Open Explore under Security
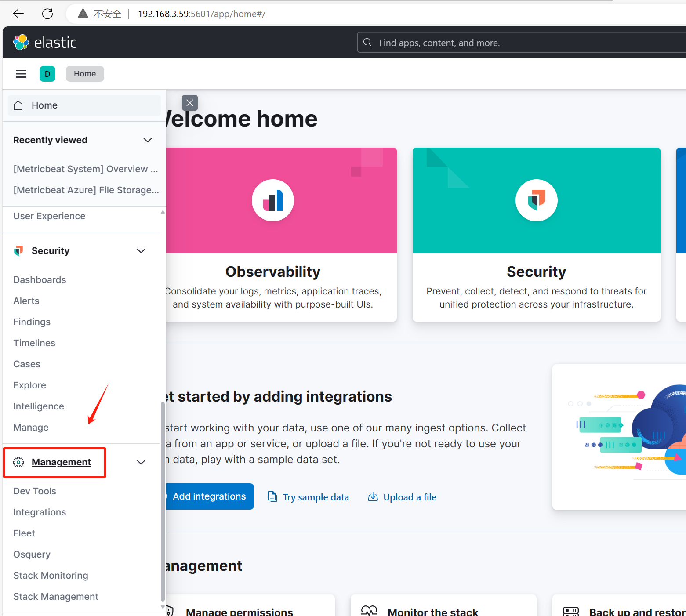The width and height of the screenshot is (686, 616). pos(29,385)
